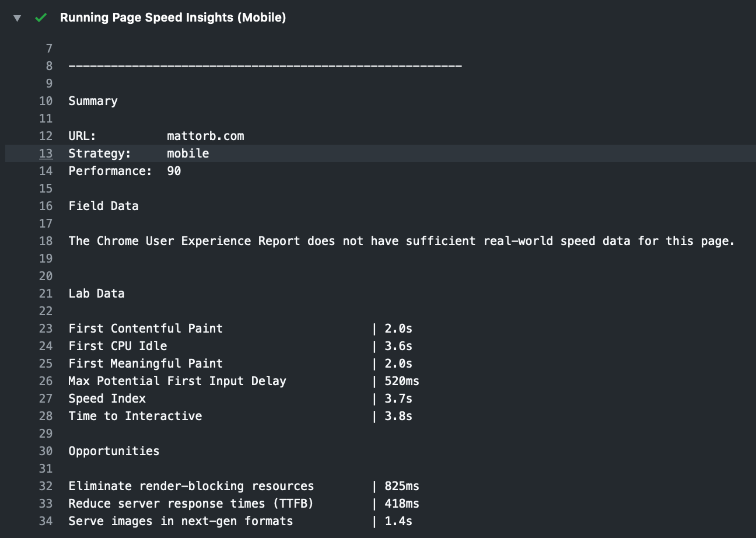
Task: Select line number 13 beside 'Strategy: mobile'
Action: (45, 153)
